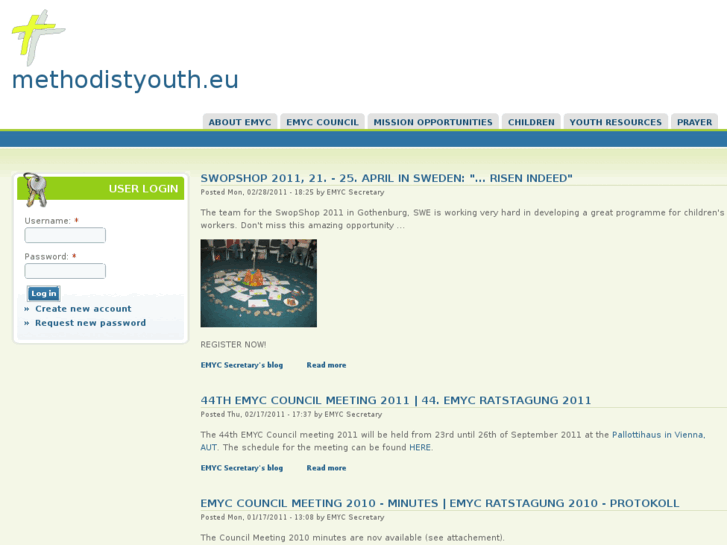Open the methodistyouth.eu site title
The width and height of the screenshot is (727, 545).
point(125,80)
